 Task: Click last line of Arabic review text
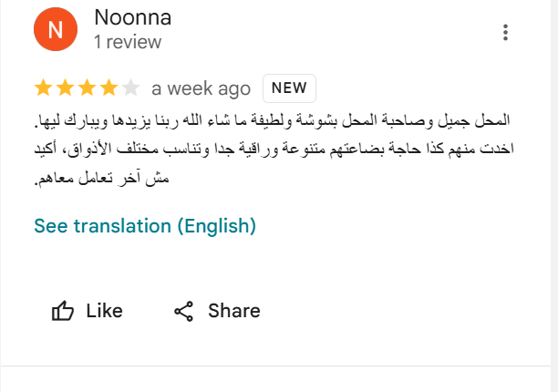click(101, 178)
